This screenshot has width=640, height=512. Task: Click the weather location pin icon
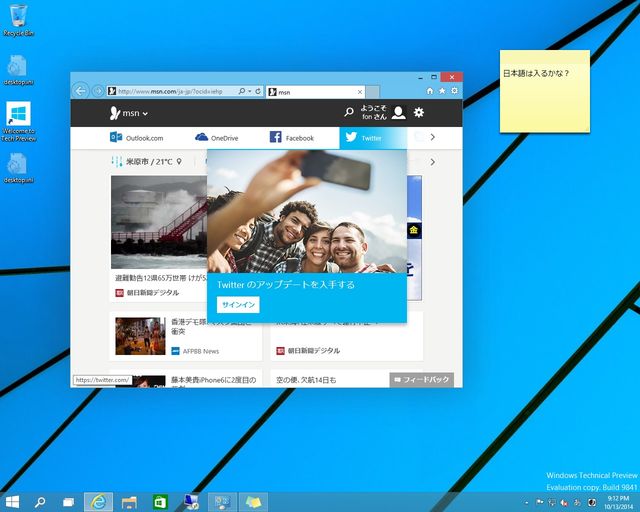[x=179, y=162]
